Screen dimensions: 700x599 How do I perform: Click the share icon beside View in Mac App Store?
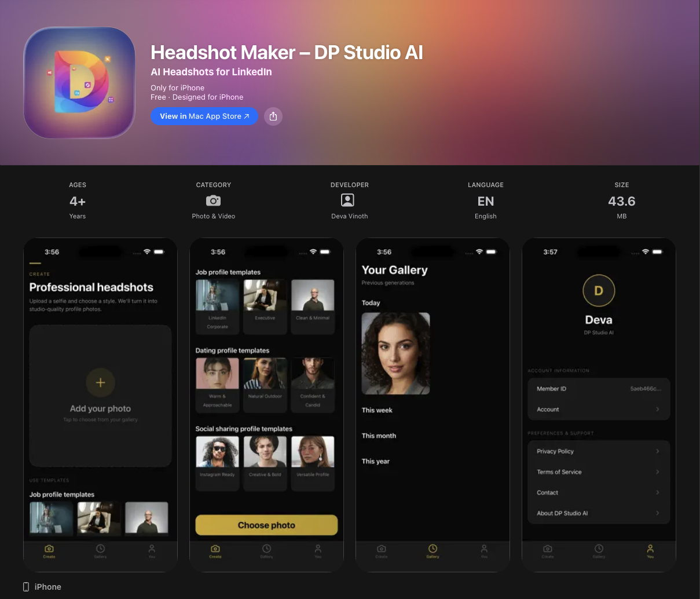pos(273,116)
